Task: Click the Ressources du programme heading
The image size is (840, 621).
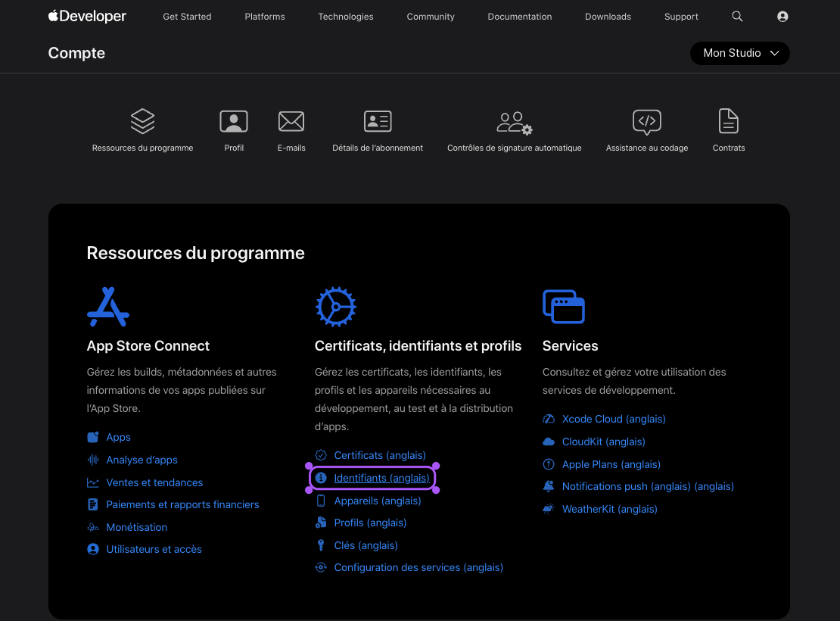Action: (195, 253)
